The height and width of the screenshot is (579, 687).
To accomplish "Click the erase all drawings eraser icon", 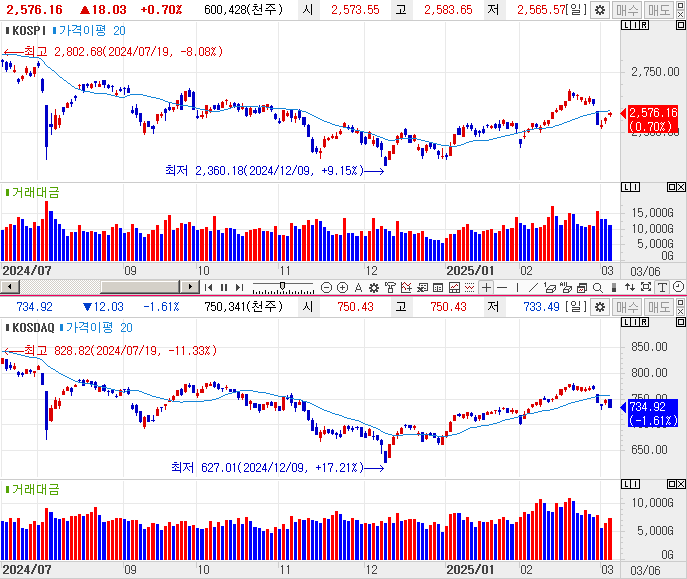I will pyautogui.click(x=566, y=287).
